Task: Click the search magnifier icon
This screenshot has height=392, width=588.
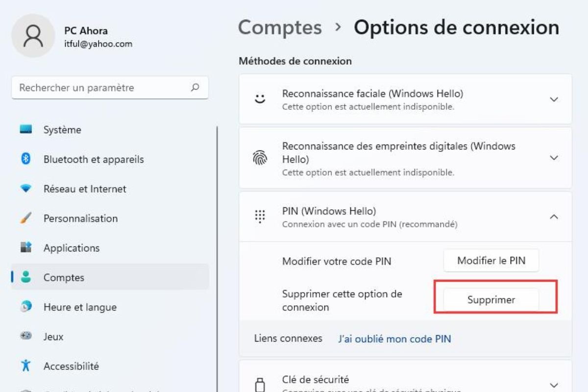Action: (x=195, y=88)
